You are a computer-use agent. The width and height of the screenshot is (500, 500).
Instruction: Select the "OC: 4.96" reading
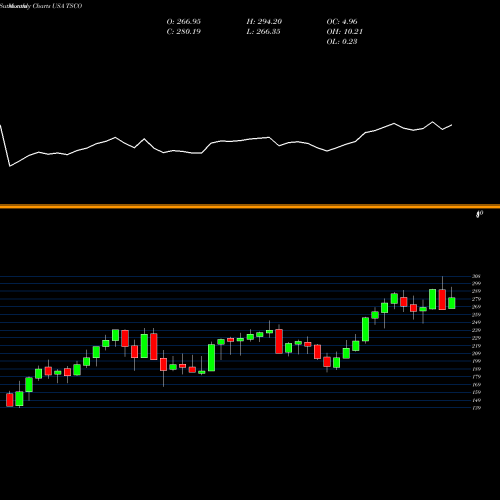click(x=342, y=22)
